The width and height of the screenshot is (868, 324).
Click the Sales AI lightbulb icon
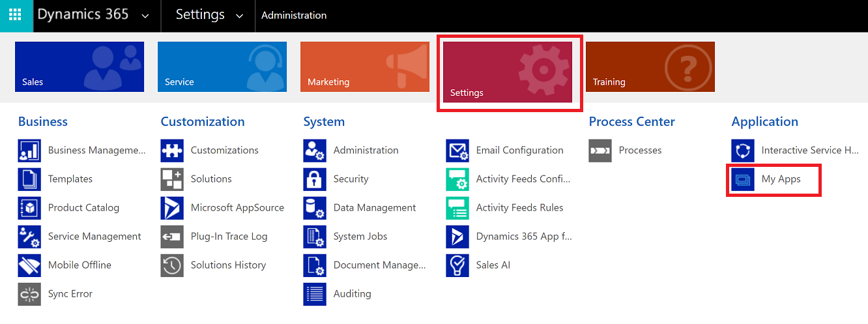tap(457, 265)
